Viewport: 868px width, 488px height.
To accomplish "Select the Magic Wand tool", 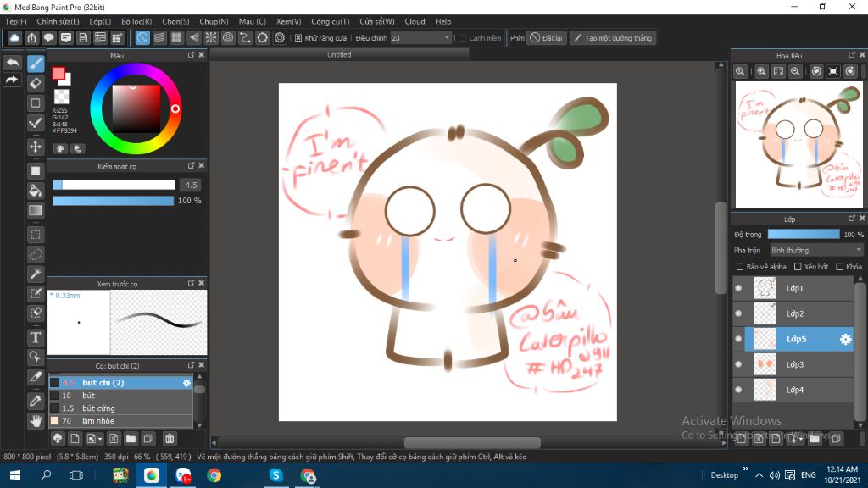I will pyautogui.click(x=36, y=274).
